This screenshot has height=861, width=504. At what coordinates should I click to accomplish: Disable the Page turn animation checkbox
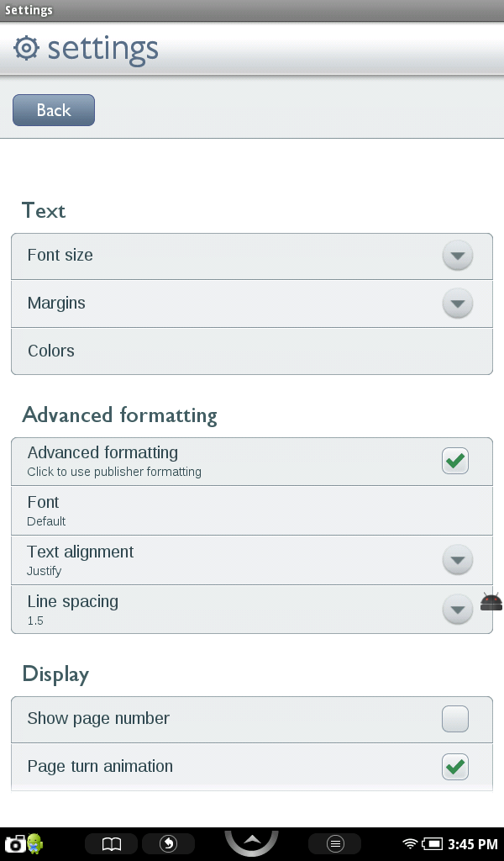(455, 767)
